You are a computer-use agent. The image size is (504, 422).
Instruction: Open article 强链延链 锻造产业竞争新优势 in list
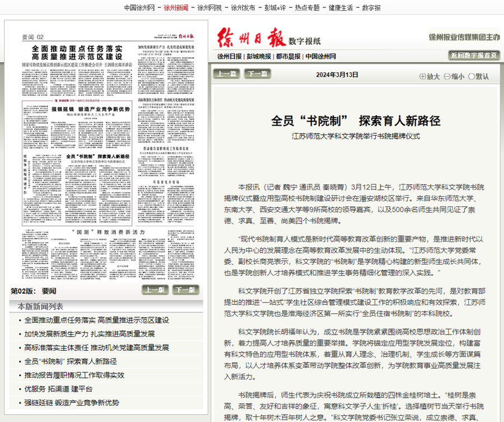coord(72,402)
